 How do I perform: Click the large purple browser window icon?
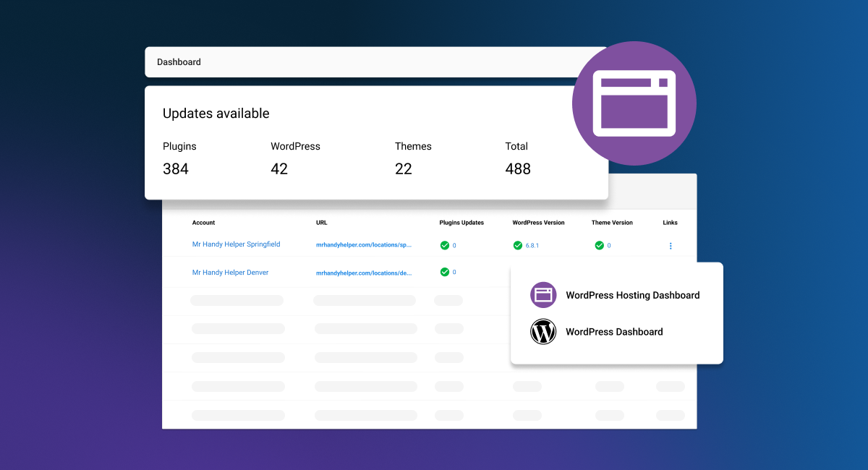(x=634, y=103)
